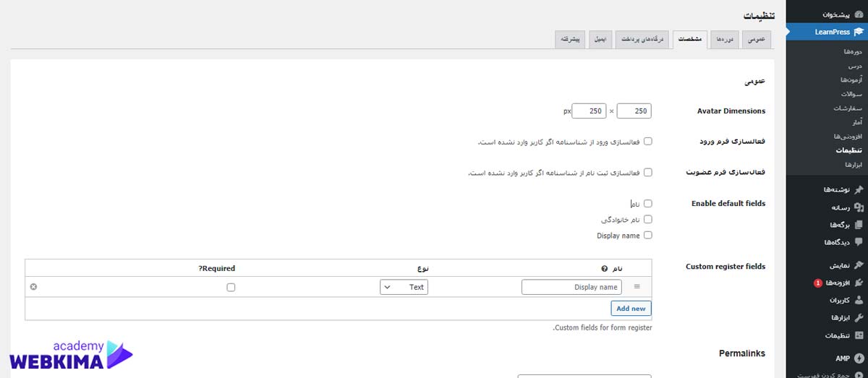Screen dimensions: 868x378
Task: Switch to the Courses (دوره‌ها) tab
Action: [x=726, y=40]
